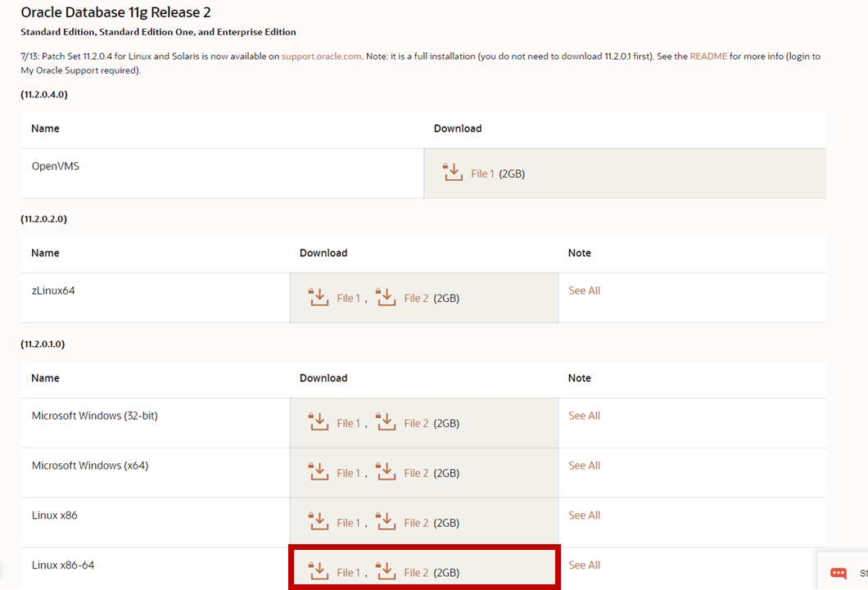Image resolution: width=868 pixels, height=590 pixels.
Task: Click the zLinux64 File 1 download icon
Action: [x=319, y=297]
